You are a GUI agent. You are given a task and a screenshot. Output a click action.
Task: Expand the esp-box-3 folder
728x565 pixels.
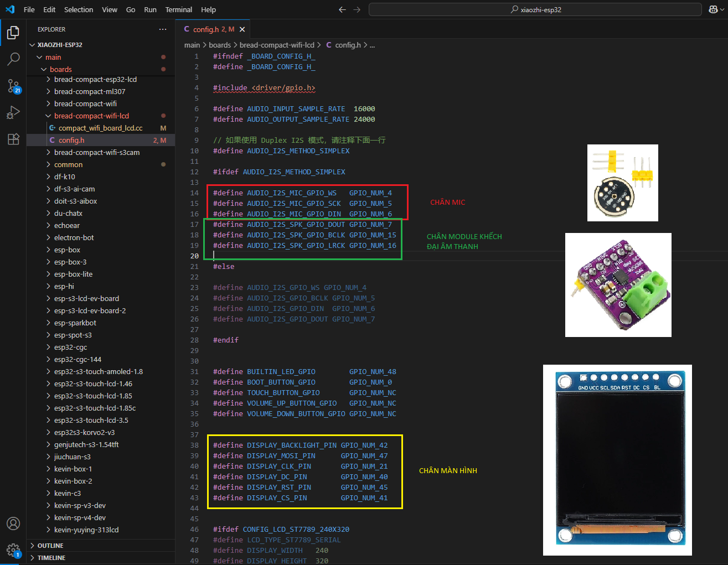tap(70, 262)
